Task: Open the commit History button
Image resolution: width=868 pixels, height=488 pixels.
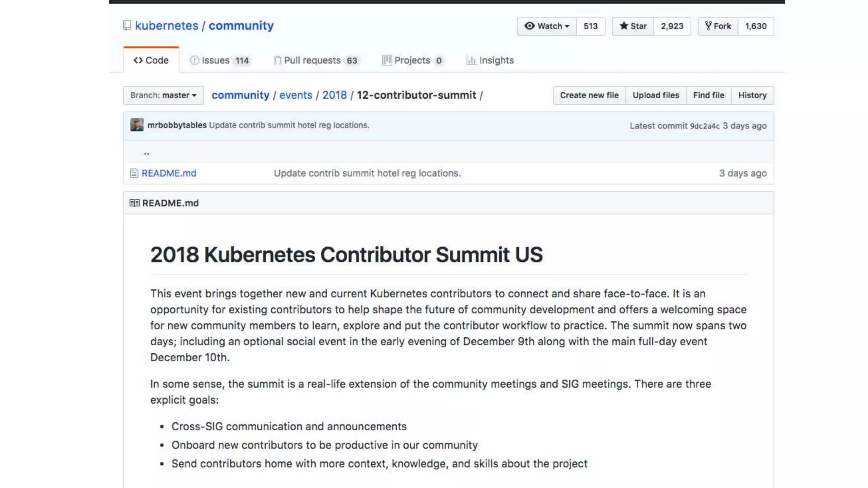Action: (752, 95)
